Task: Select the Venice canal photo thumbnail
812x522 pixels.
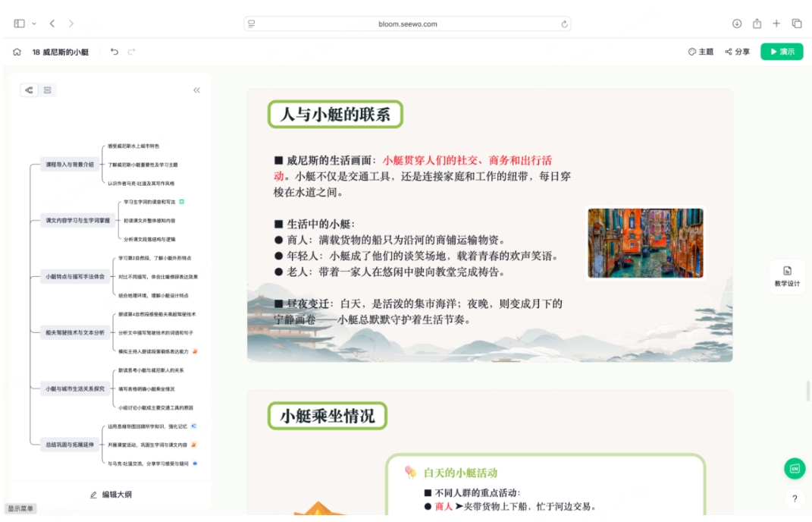Action: click(645, 244)
